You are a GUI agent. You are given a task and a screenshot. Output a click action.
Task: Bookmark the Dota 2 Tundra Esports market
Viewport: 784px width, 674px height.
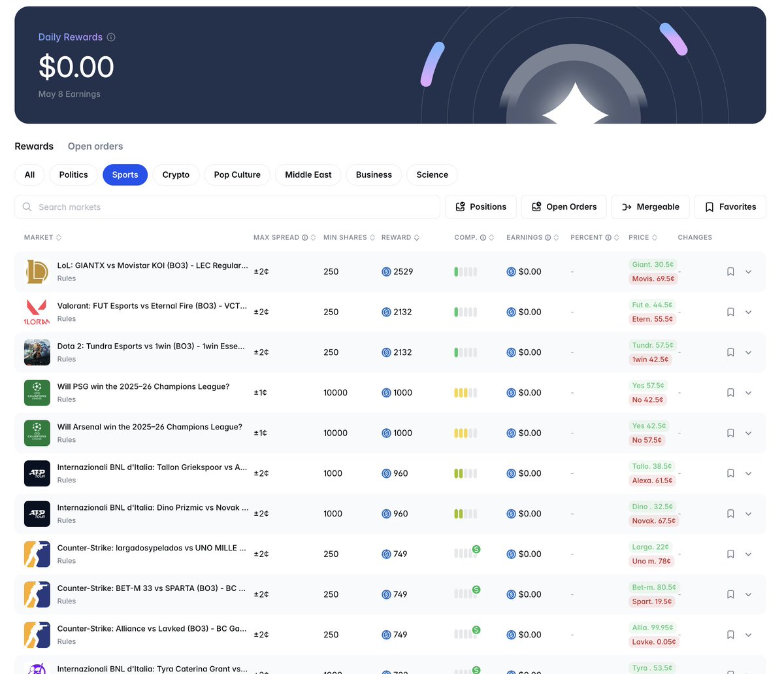(x=730, y=352)
